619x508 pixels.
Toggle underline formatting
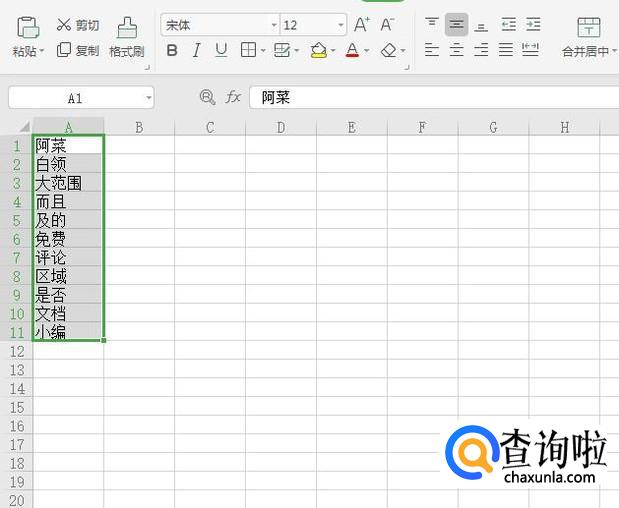tap(221, 51)
